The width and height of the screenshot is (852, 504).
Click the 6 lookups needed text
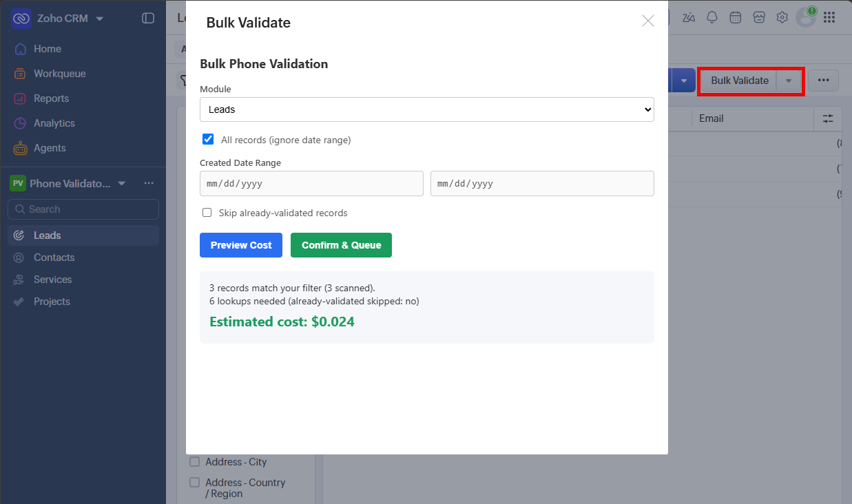click(x=314, y=301)
